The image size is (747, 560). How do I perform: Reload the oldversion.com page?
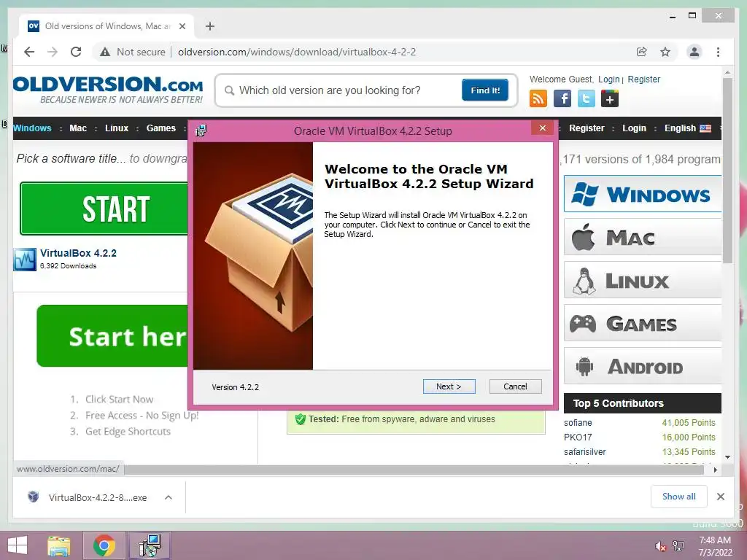[76, 52]
